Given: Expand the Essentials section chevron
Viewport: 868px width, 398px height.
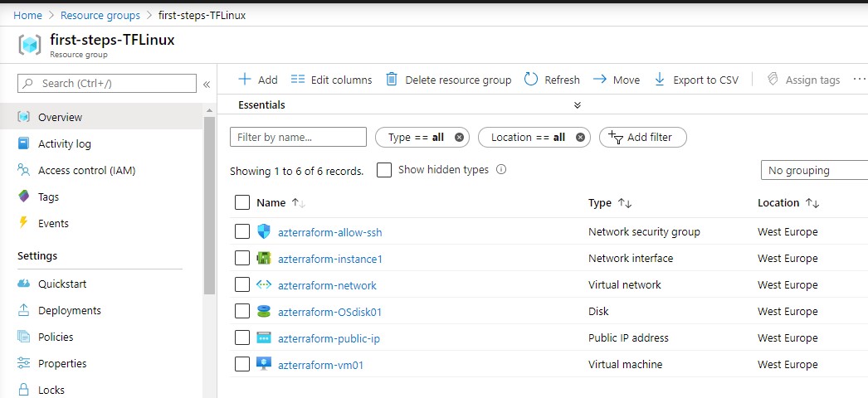Looking at the screenshot, I should 578,105.
